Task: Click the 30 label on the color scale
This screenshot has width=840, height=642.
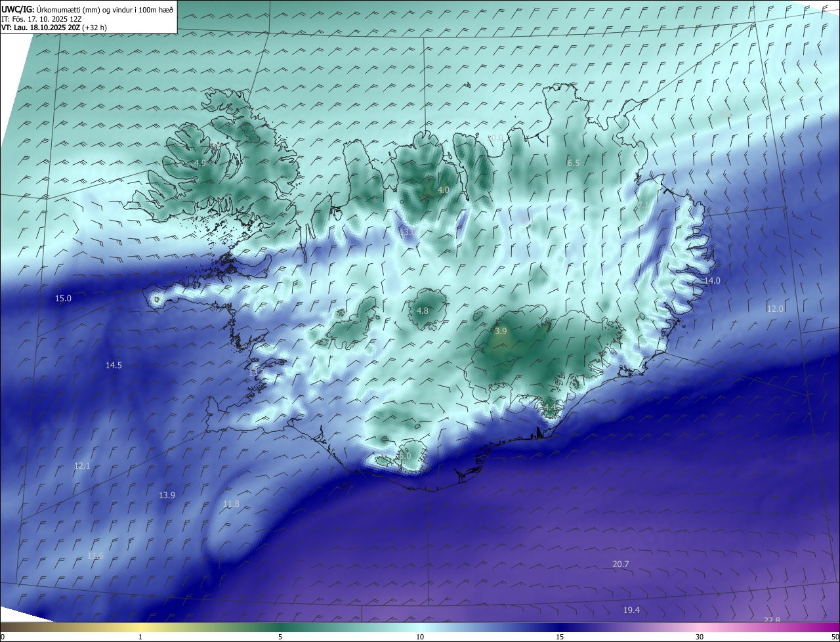Action: pyautogui.click(x=700, y=637)
